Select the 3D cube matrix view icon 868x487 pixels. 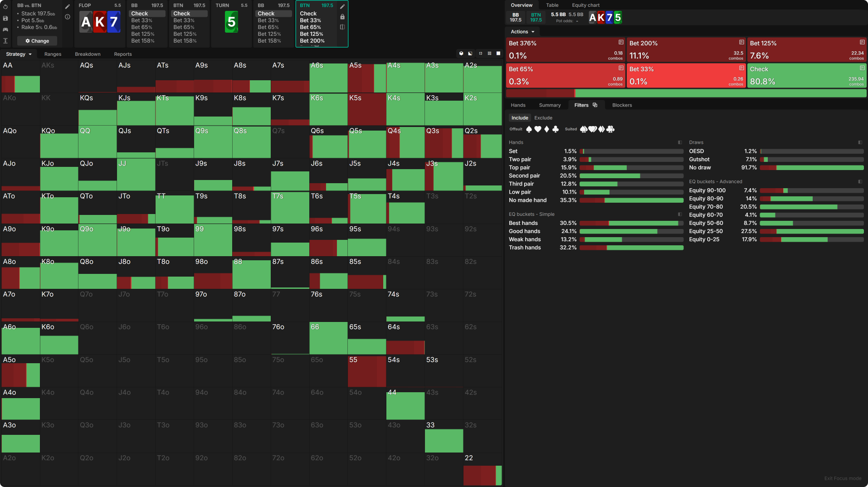coord(461,54)
